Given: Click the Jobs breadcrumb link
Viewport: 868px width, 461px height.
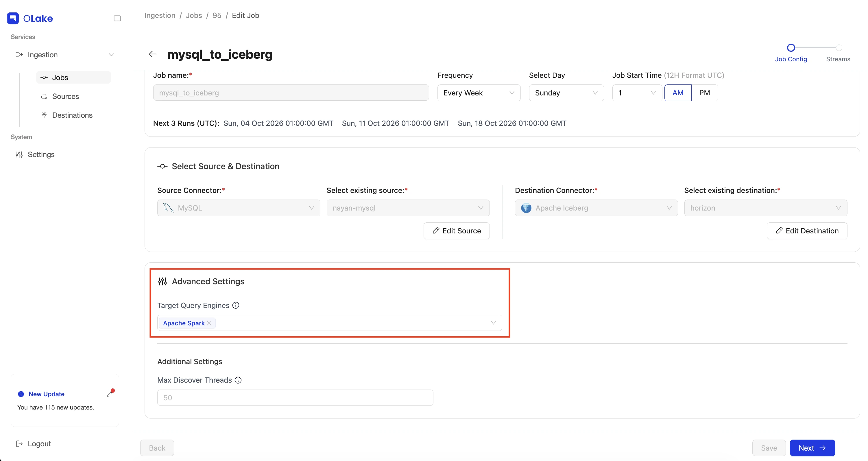Looking at the screenshot, I should pyautogui.click(x=194, y=16).
